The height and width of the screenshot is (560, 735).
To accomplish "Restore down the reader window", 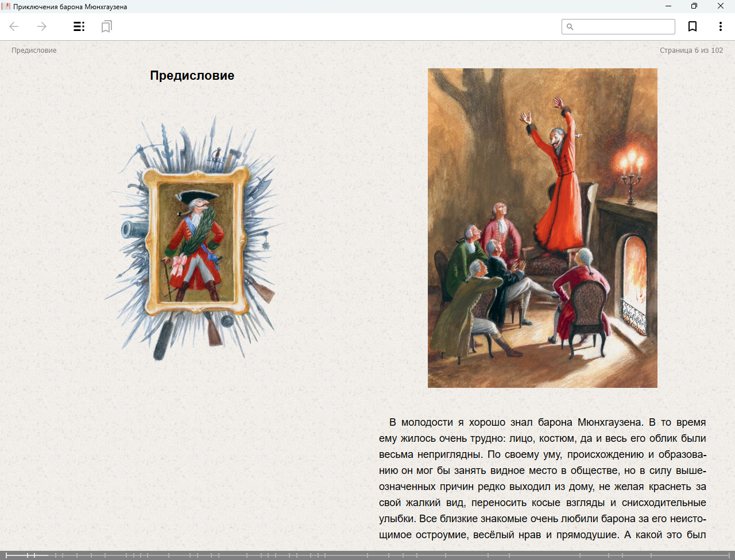I will [x=694, y=6].
